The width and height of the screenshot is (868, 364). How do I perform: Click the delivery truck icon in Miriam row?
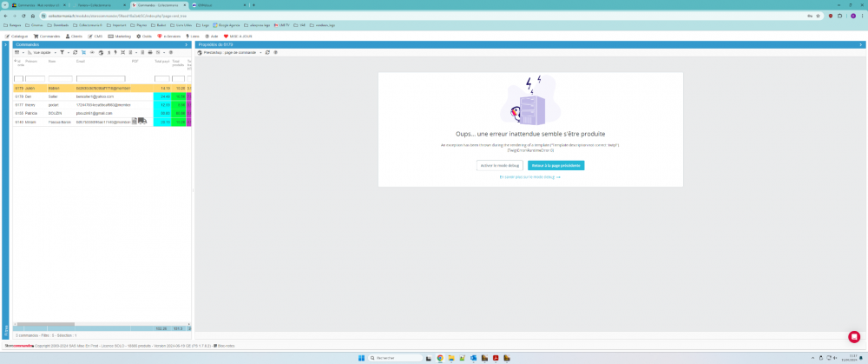[142, 121]
